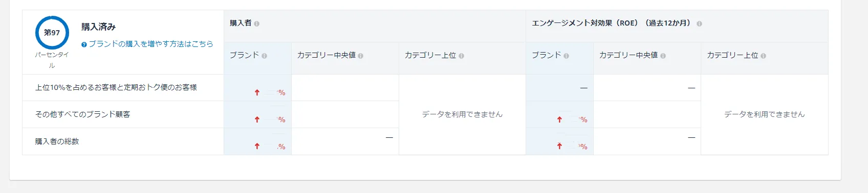The width and height of the screenshot is (868, 193).
Task: Click the 購入済み section heading
Action: coord(98,27)
